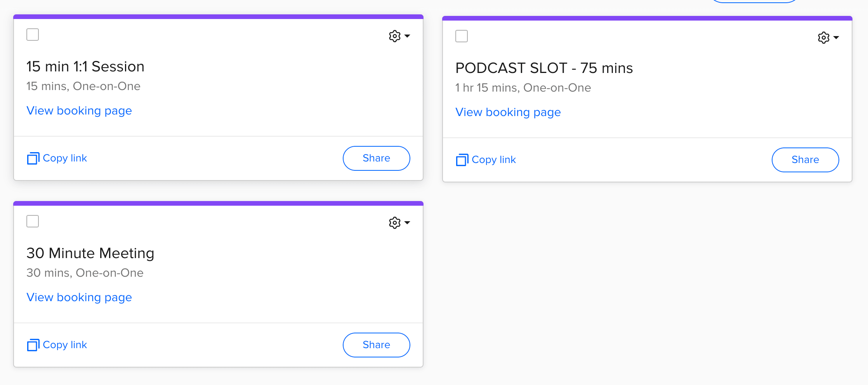View booking page for PODCAST SLOT
The image size is (868, 385).
click(508, 112)
